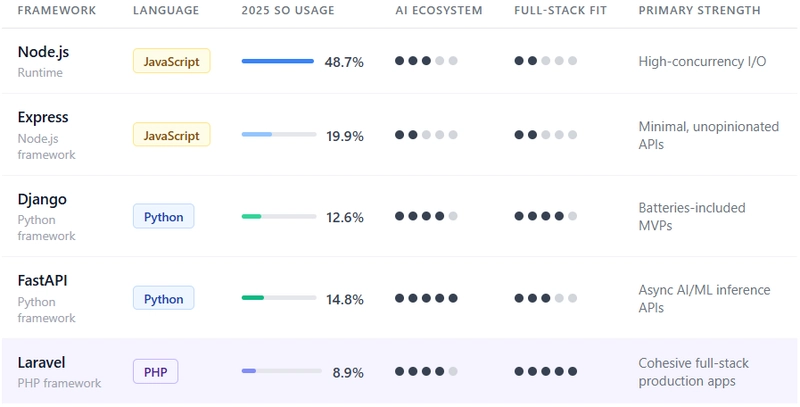The width and height of the screenshot is (800, 407).
Task: Click the AI Ecosystem dot rating for FastAPI
Action: 426,298
